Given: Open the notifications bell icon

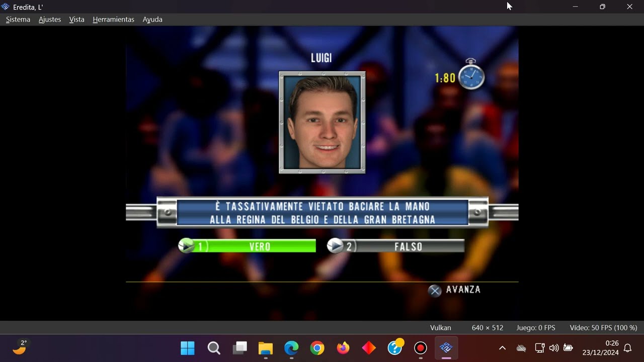Looking at the screenshot, I should (628, 348).
